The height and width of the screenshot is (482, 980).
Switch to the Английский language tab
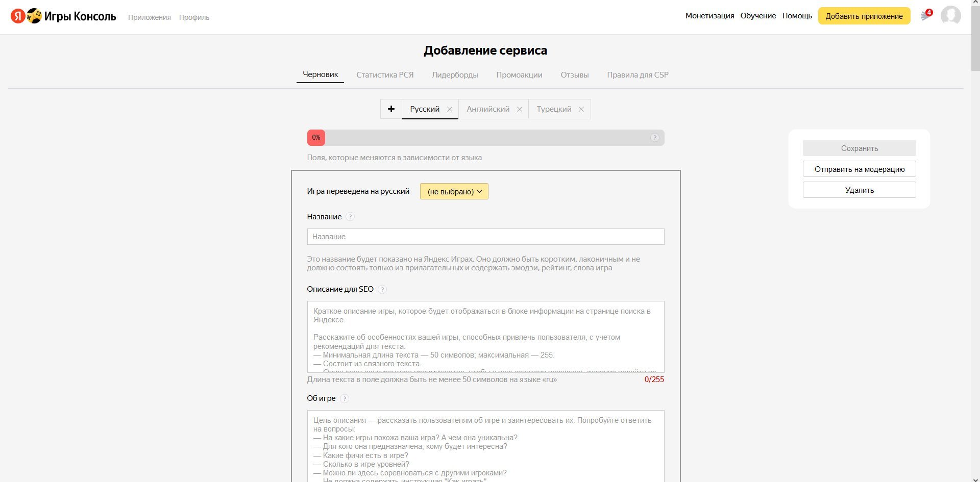click(x=487, y=109)
